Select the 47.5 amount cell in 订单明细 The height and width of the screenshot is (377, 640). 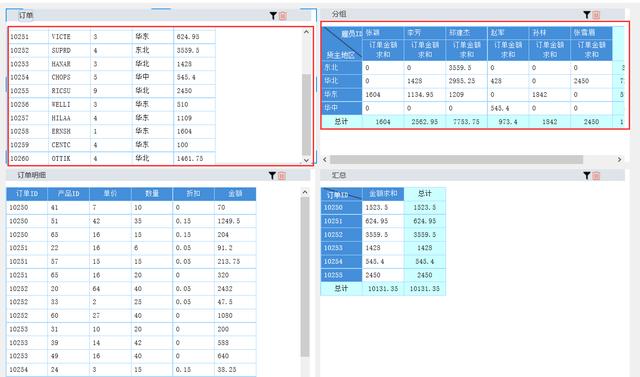point(235,302)
